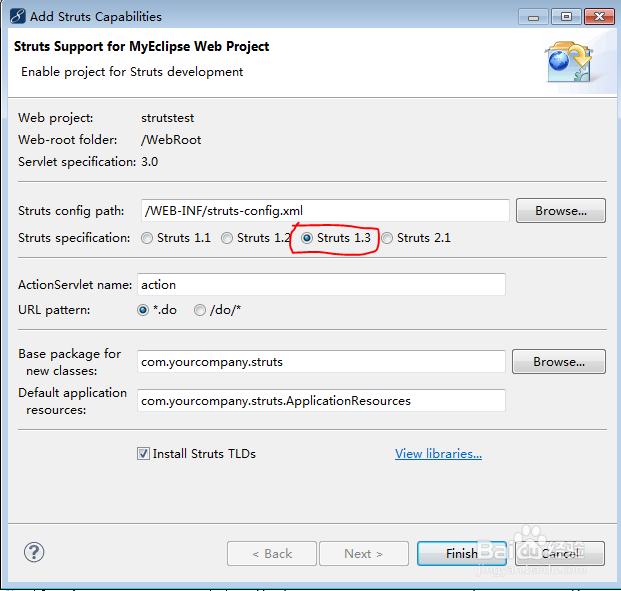This screenshot has height=591, width=621.
Task: Click the 'URL pattern:' label
Action: (54, 310)
